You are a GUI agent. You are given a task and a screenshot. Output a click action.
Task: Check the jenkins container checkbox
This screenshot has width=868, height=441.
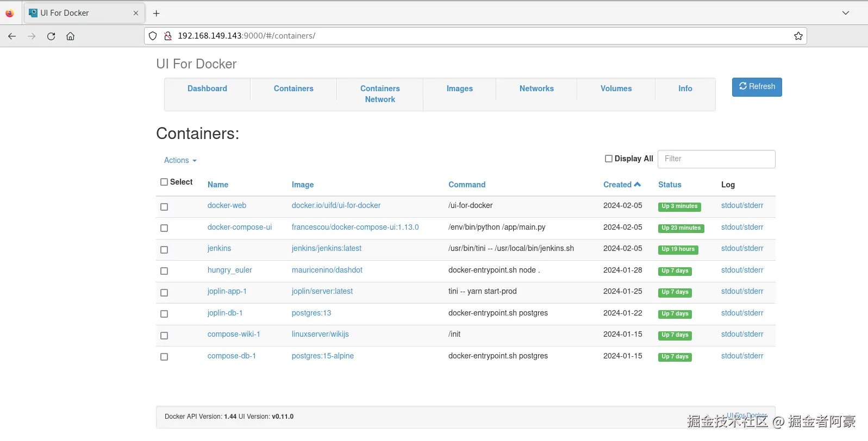pyautogui.click(x=164, y=250)
